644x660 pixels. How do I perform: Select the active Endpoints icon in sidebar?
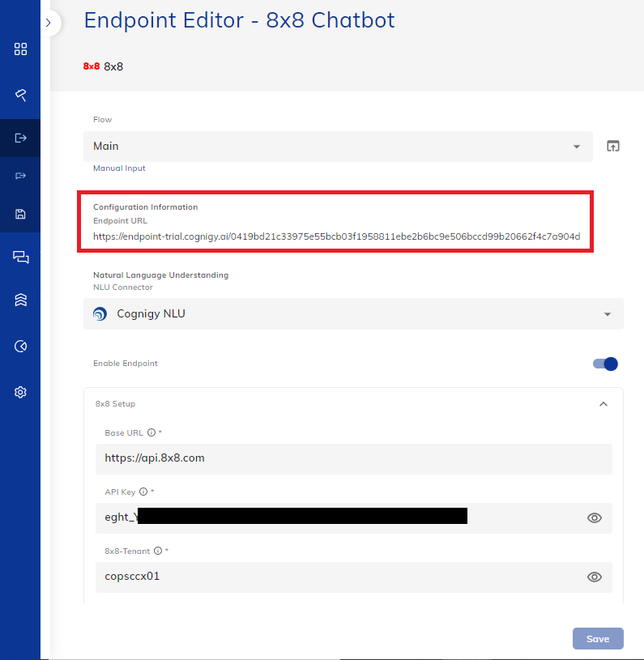[x=20, y=138]
